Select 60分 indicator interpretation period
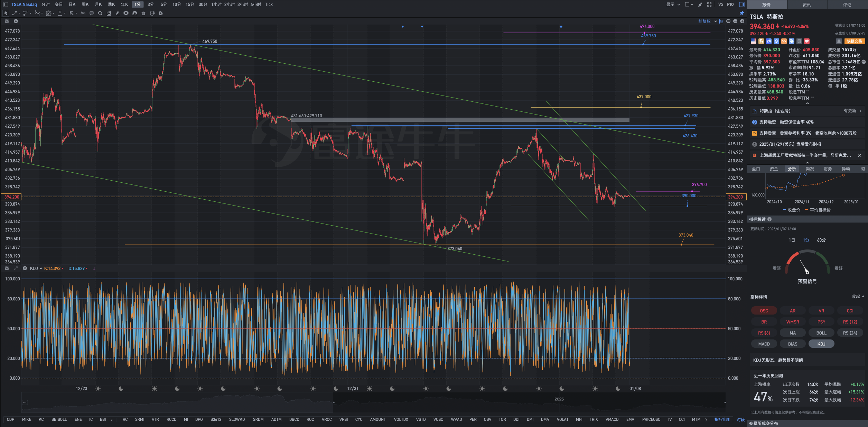868x427 pixels. coord(821,240)
